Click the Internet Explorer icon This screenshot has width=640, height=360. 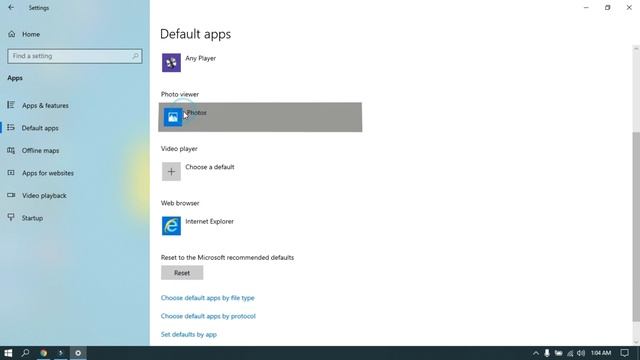171,226
